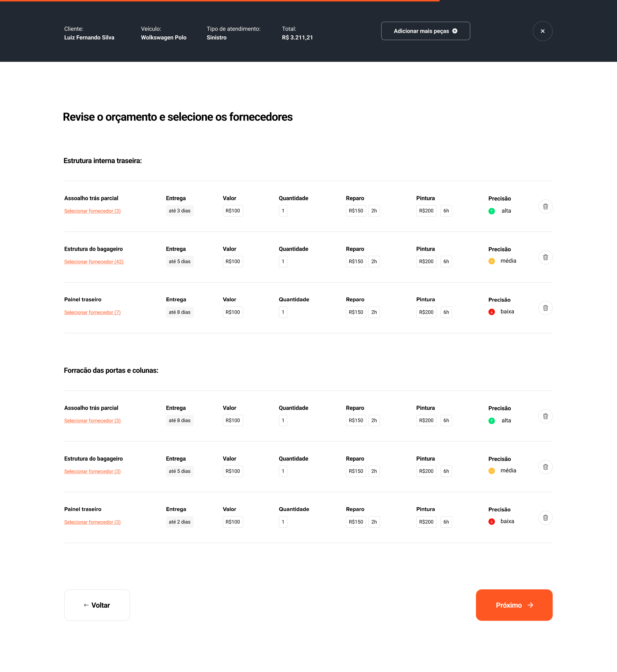Click 'até 2 dias' delivery tag
617x672 pixels.
(x=180, y=522)
